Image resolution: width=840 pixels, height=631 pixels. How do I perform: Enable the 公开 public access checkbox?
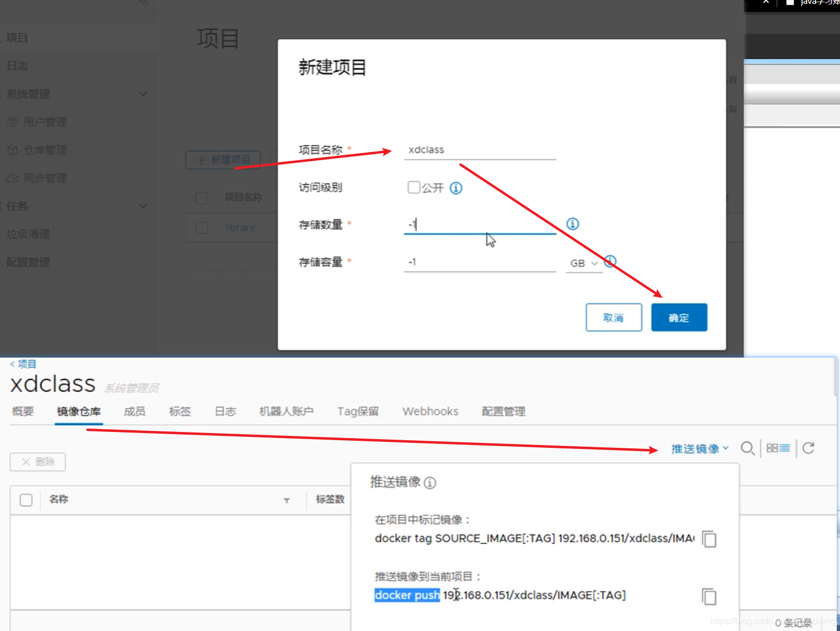414,187
